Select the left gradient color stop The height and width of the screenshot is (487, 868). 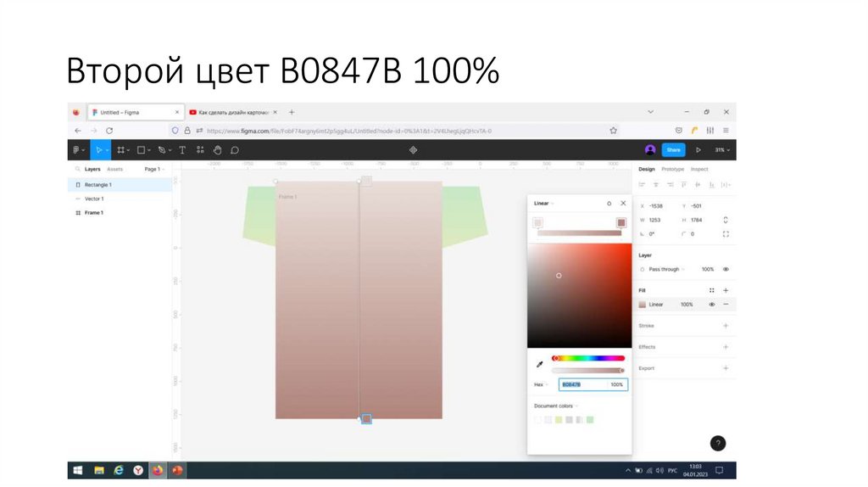click(x=537, y=223)
